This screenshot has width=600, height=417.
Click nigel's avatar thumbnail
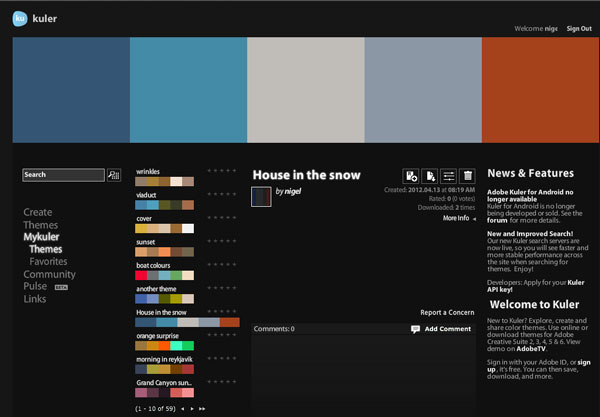(261, 196)
